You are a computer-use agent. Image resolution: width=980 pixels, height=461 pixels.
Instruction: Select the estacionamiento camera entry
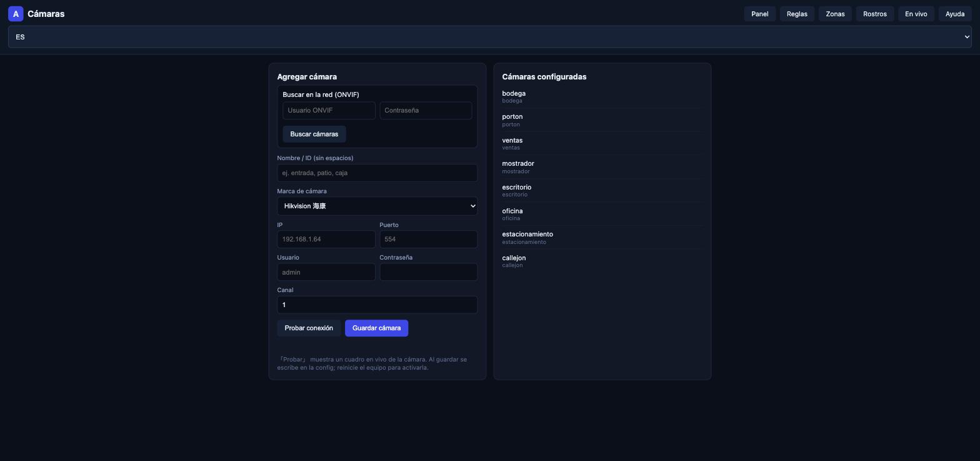(x=602, y=238)
